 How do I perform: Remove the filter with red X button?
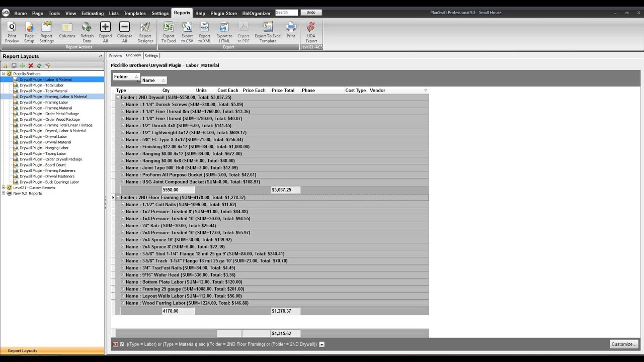tap(115, 344)
